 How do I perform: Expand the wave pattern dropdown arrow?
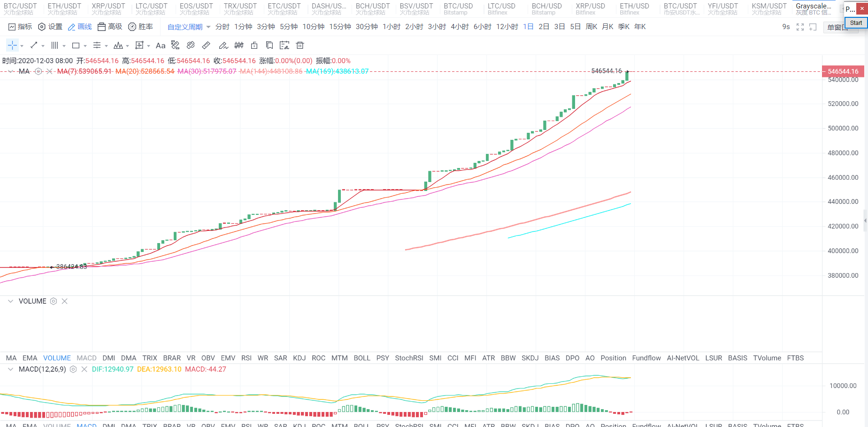pyautogui.click(x=127, y=46)
